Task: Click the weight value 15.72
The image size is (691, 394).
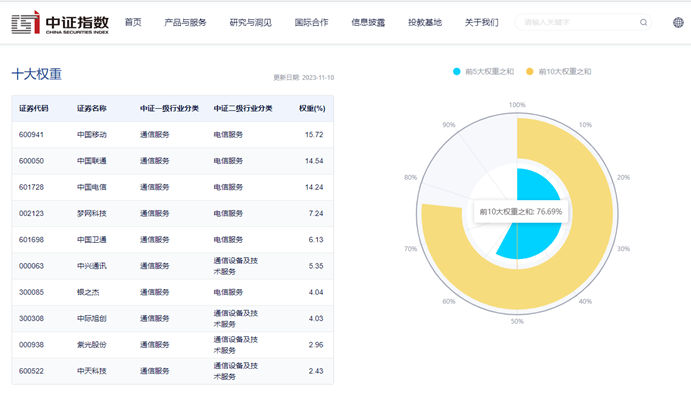Action: pyautogui.click(x=314, y=134)
